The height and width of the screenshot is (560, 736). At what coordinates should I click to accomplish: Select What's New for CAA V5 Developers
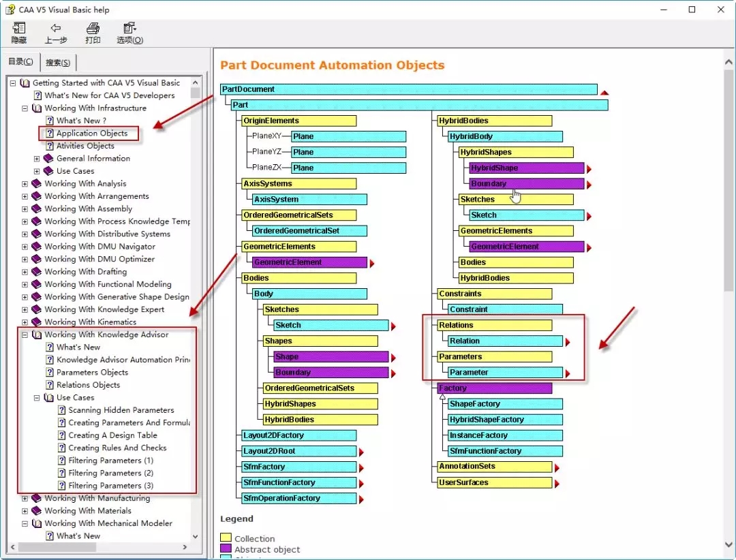pos(109,95)
